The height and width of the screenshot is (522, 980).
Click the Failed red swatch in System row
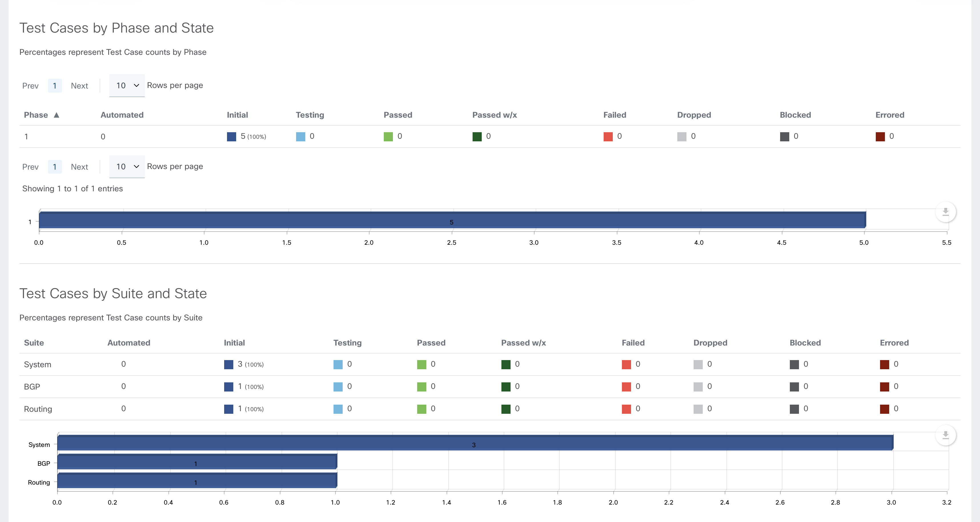tap(626, 364)
